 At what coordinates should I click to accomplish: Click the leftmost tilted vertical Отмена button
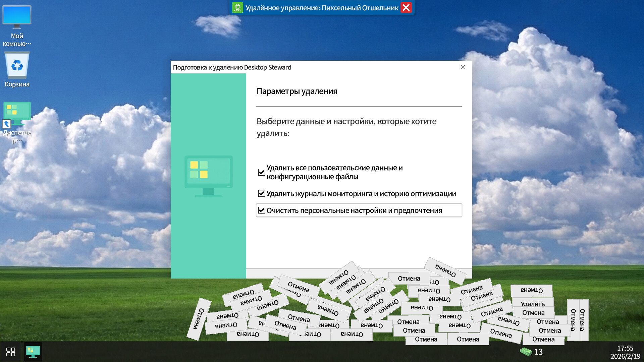click(x=199, y=319)
